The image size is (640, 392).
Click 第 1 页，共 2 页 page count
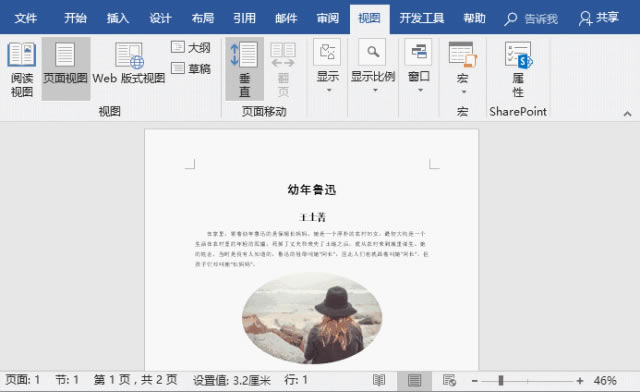(x=136, y=380)
